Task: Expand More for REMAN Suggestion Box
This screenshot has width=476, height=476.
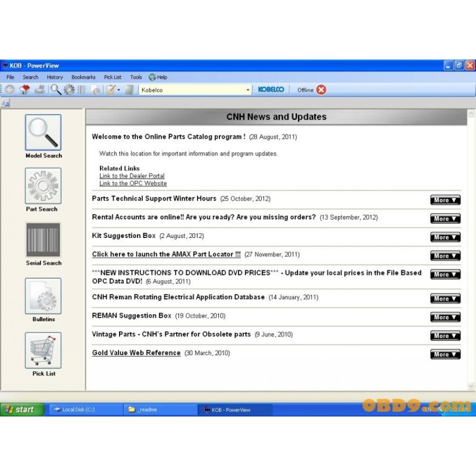Action: (x=445, y=317)
